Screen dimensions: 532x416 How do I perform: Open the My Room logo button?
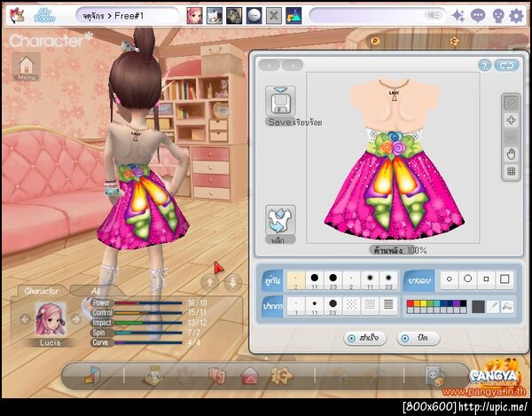[x=45, y=16]
